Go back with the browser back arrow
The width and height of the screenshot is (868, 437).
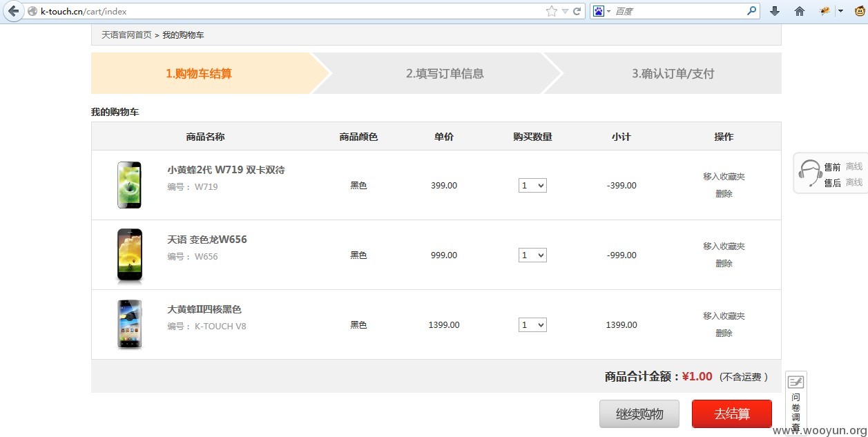pyautogui.click(x=12, y=11)
